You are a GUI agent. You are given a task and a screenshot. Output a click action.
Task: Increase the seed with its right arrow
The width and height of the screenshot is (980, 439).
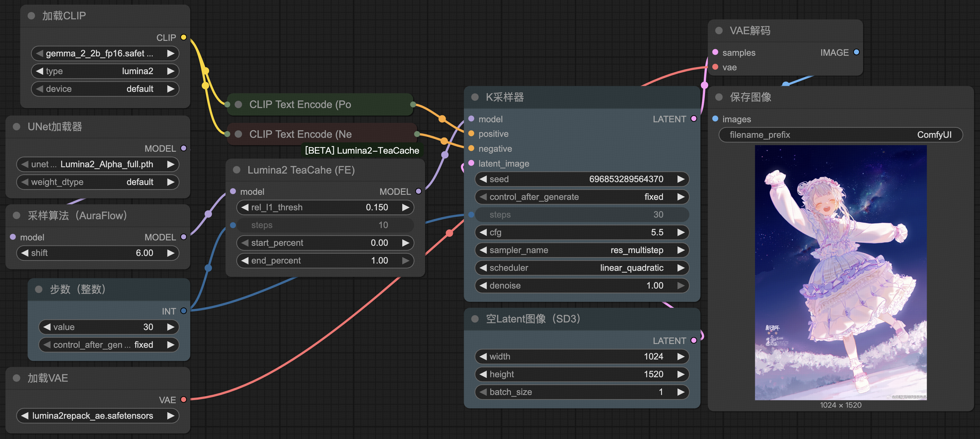[681, 179]
